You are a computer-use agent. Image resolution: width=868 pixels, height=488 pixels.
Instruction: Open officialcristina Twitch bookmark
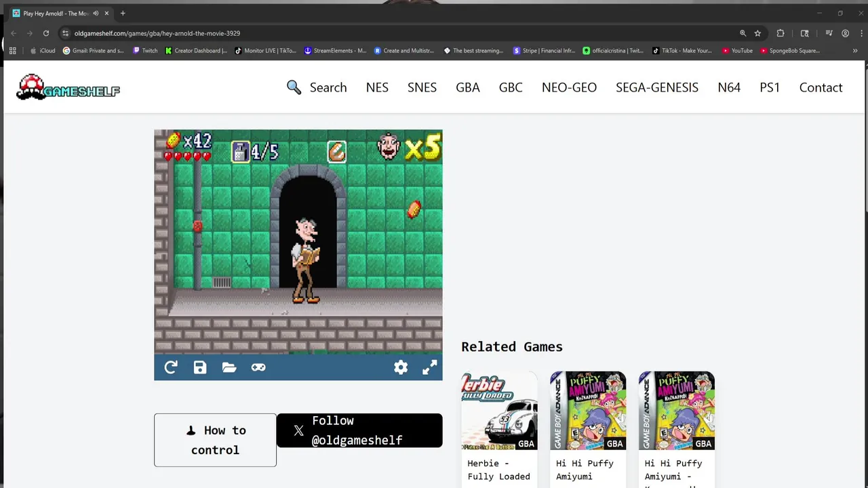[x=613, y=50]
